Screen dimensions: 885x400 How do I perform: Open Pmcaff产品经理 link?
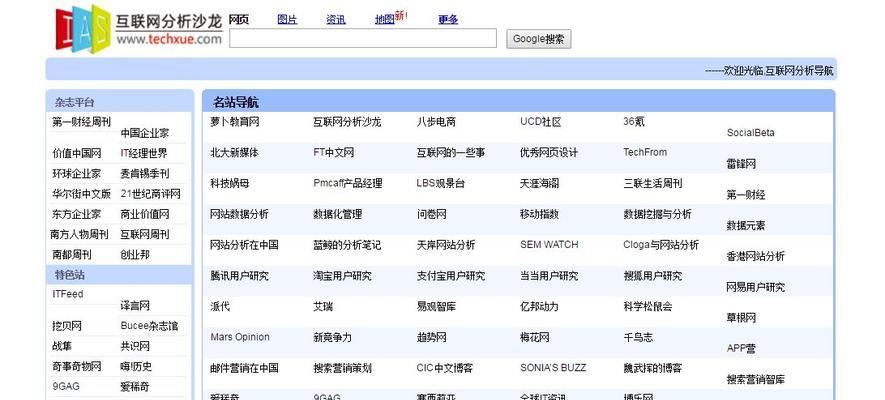coord(348,183)
